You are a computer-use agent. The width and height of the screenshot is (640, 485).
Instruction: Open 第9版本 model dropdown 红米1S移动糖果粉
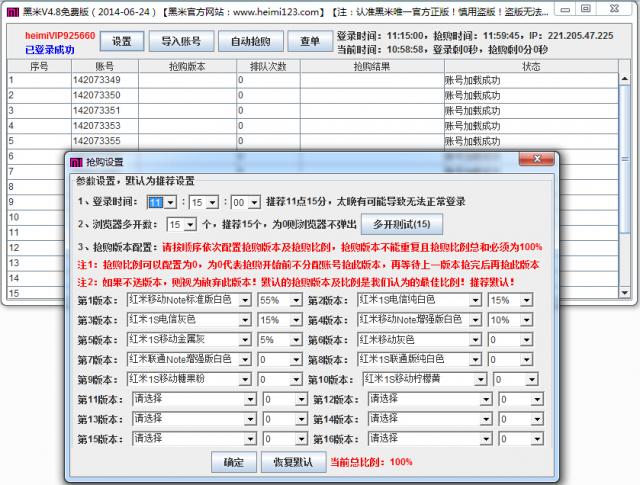click(x=189, y=380)
